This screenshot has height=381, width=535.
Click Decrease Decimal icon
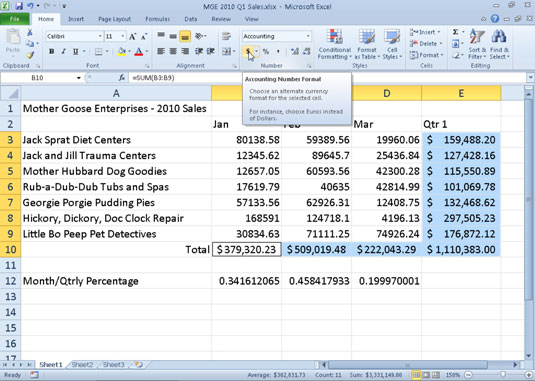306,52
